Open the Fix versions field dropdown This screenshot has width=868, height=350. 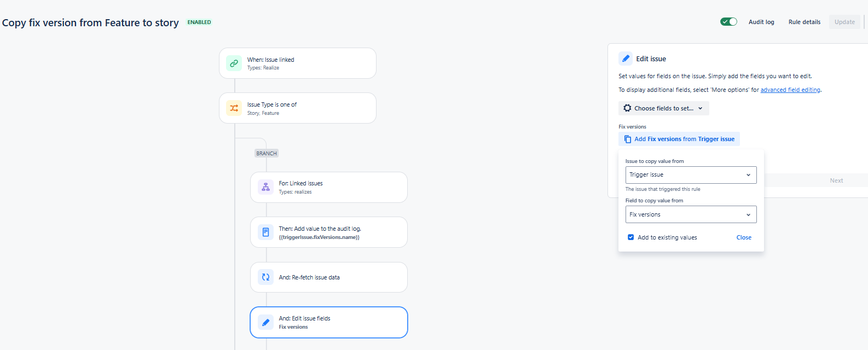coord(691,214)
